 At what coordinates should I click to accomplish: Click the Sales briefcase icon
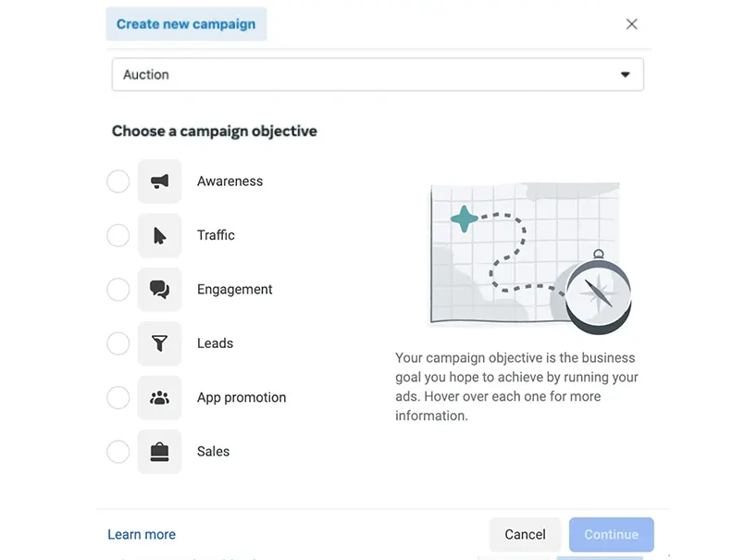click(x=159, y=452)
